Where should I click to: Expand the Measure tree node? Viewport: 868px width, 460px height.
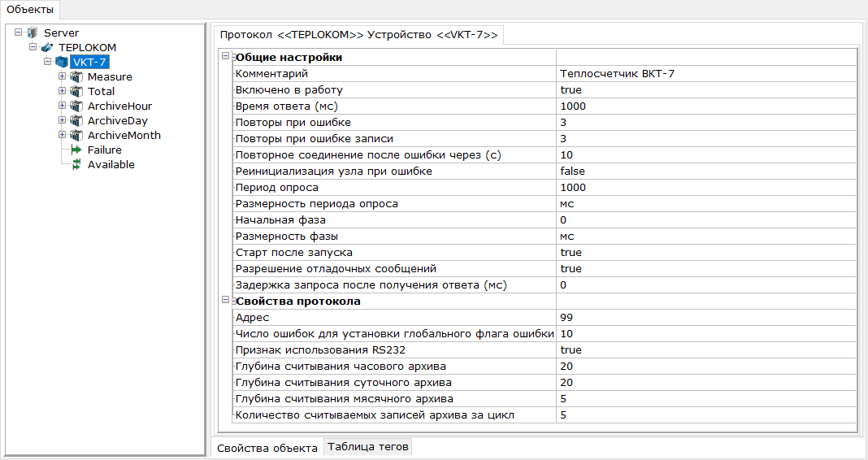tap(62, 76)
